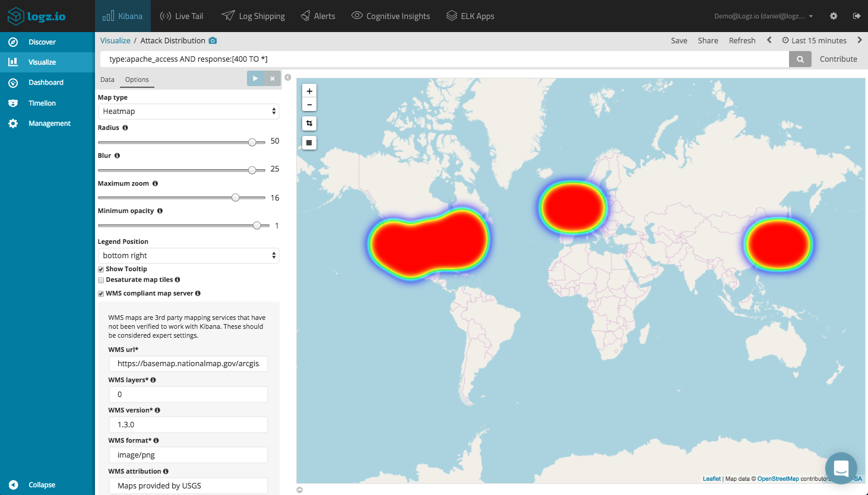Step time range backward arrow

click(769, 40)
